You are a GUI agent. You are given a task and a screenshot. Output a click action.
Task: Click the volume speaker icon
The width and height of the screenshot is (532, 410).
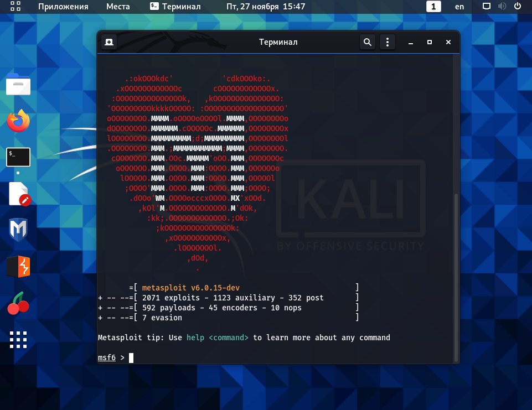(x=502, y=6)
